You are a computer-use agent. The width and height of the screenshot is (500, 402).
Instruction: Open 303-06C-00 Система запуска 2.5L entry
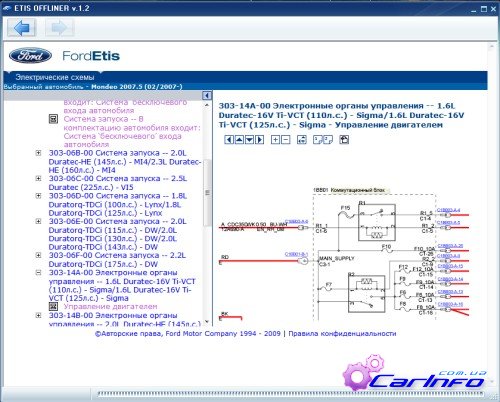[118, 183]
